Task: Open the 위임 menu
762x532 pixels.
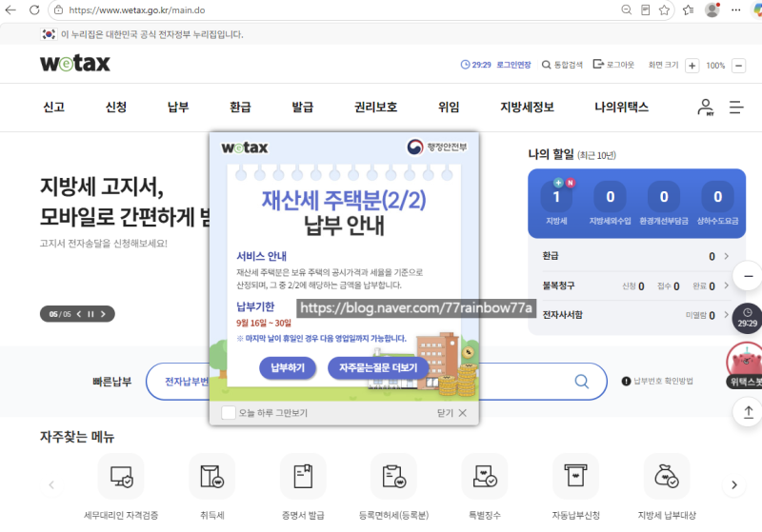Action: 449,107
